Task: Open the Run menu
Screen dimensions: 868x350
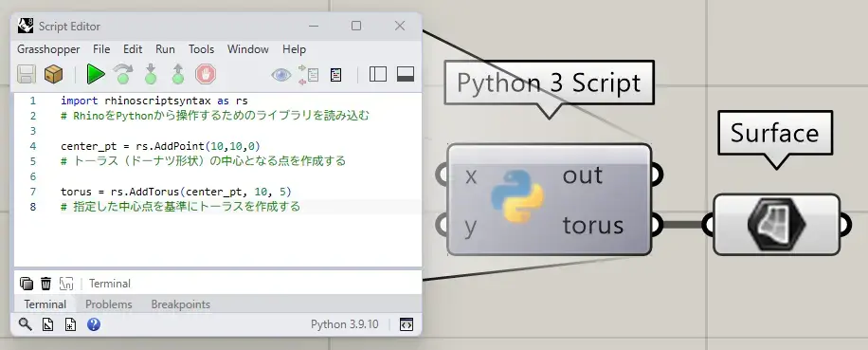Action: click(x=165, y=49)
